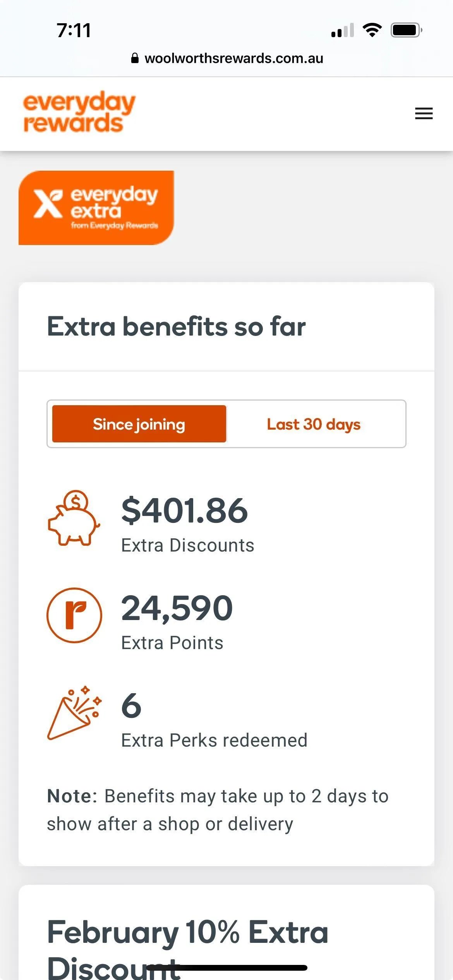Tap the circled r points icon
This screenshot has width=453, height=980.
(74, 615)
